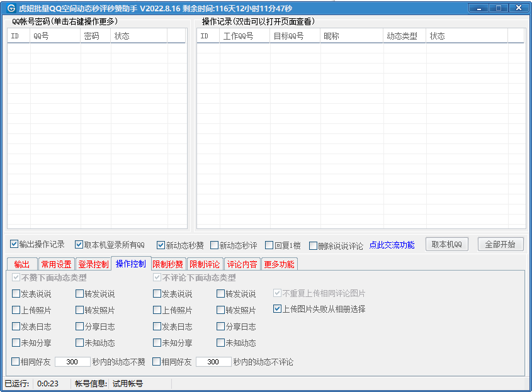532x392 pixels.
Task: Open the 更多功能 tab
Action: click(280, 264)
